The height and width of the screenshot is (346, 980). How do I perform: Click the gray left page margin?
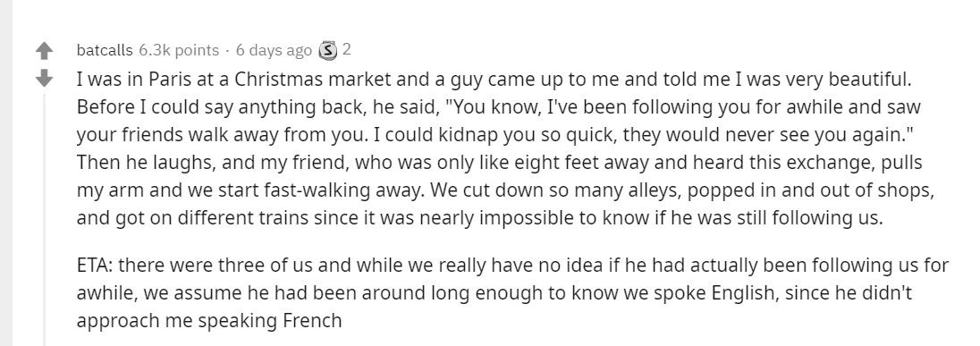(x=6, y=173)
